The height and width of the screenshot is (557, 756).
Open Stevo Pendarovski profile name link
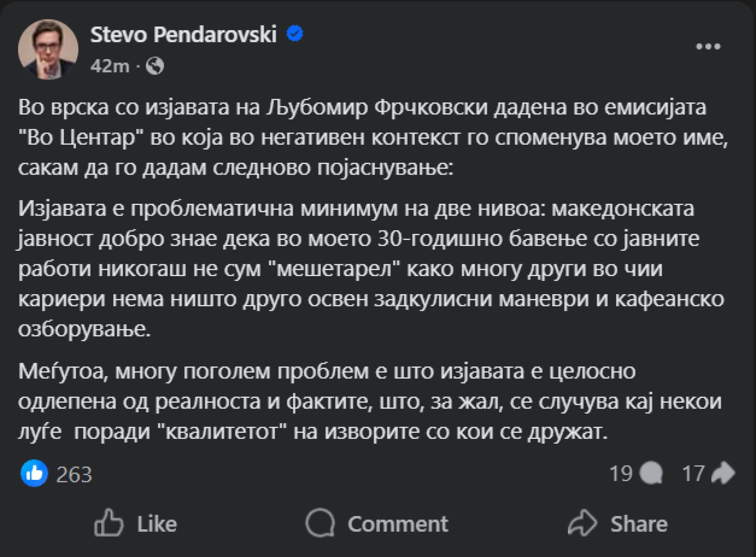[183, 35]
